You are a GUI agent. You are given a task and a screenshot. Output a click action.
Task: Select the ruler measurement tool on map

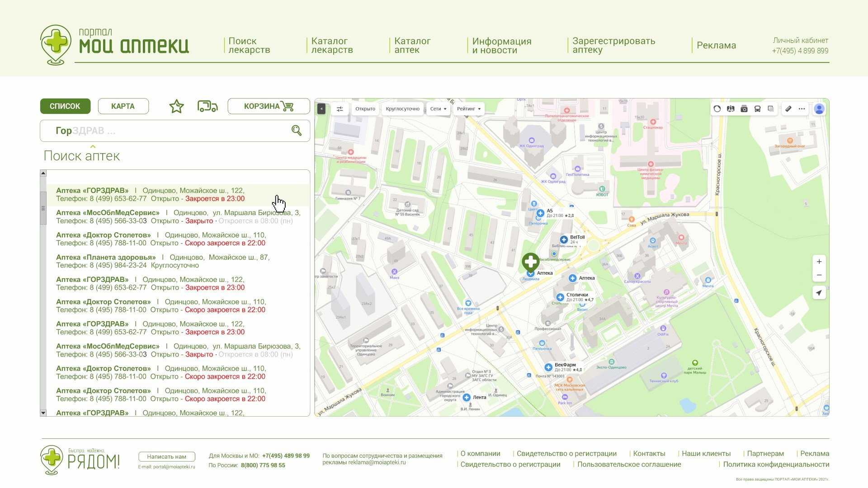point(788,109)
